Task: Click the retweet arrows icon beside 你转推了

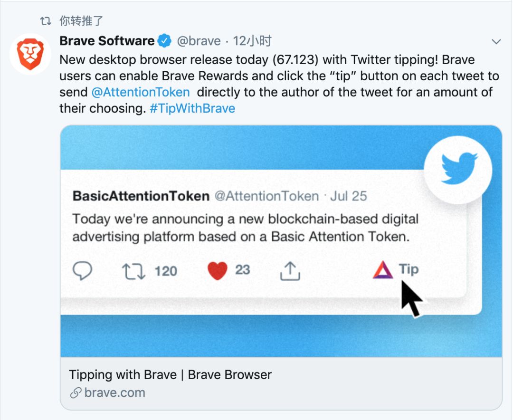Action: point(46,21)
